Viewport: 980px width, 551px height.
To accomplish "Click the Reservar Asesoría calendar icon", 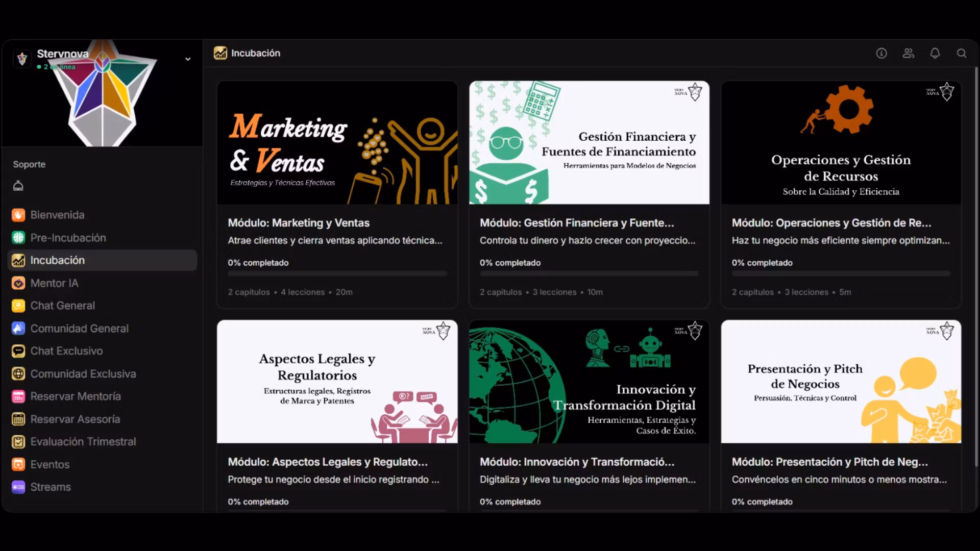I will (18, 419).
